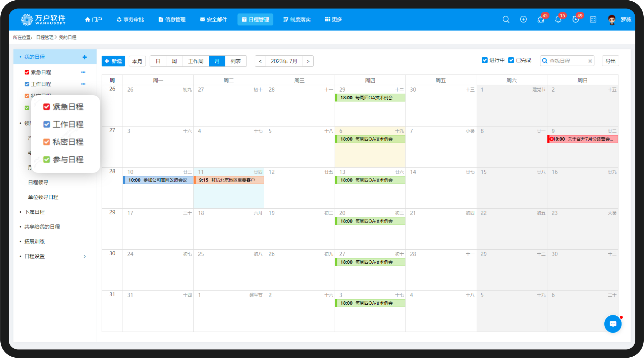Click the 导出 export button
This screenshot has width=644, height=358.
point(610,61)
